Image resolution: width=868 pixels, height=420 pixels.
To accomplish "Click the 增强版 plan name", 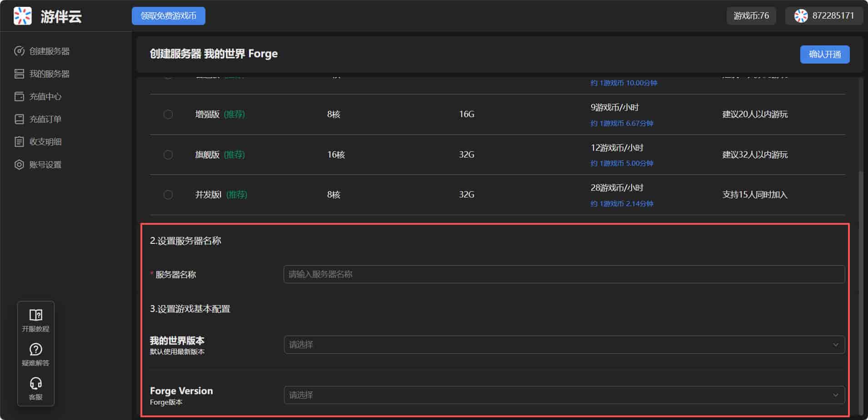I will pyautogui.click(x=208, y=114).
